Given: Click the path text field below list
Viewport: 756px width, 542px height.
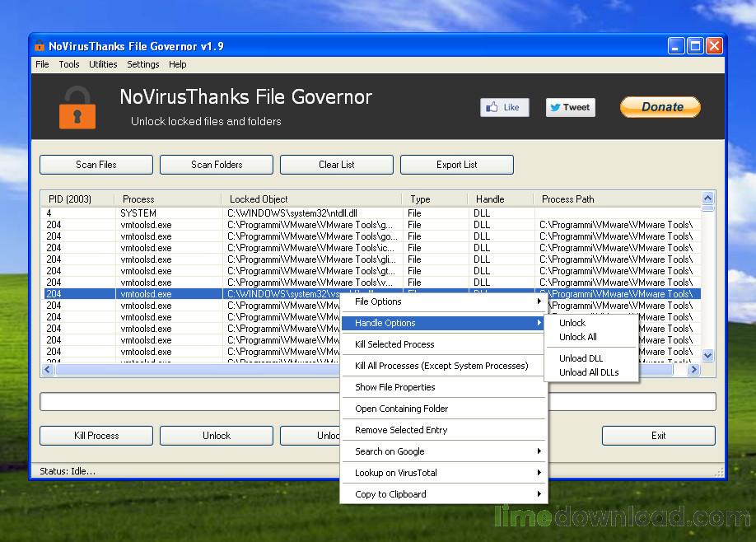Looking at the screenshot, I should pyautogui.click(x=377, y=402).
